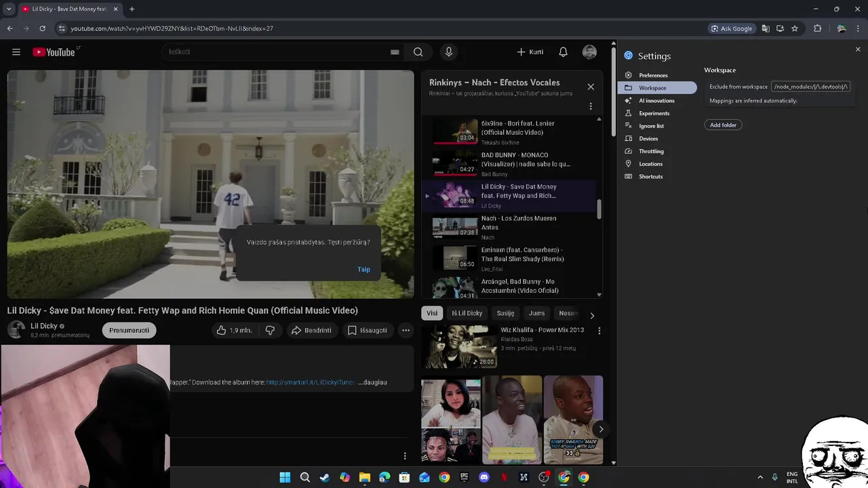Open the Lil Dicky channel name
Viewport: 868px width, 488px height.
pos(44,326)
